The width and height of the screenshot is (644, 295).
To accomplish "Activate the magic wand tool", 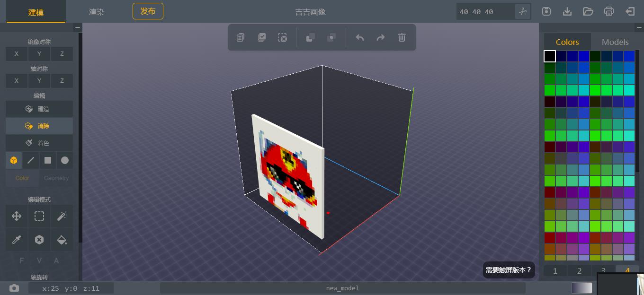I will pos(62,216).
